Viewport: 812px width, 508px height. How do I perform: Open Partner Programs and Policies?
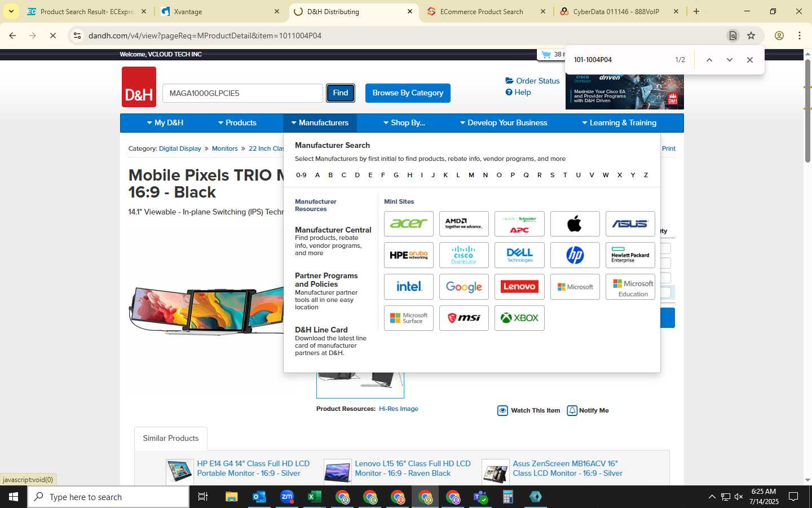pos(326,280)
